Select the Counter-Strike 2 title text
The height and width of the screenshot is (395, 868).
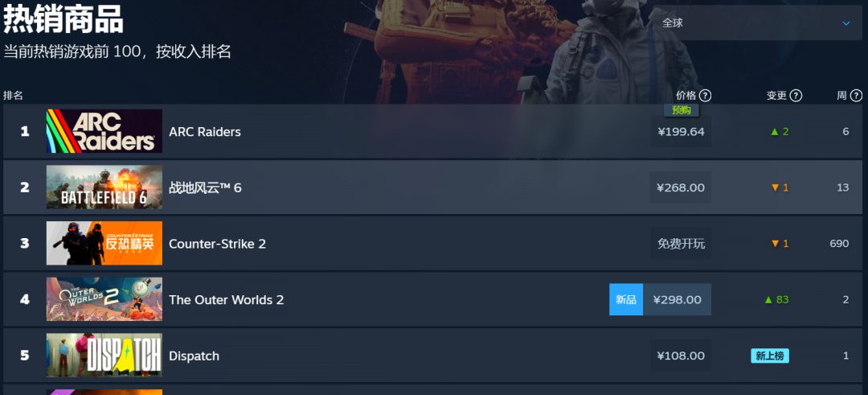tap(217, 244)
